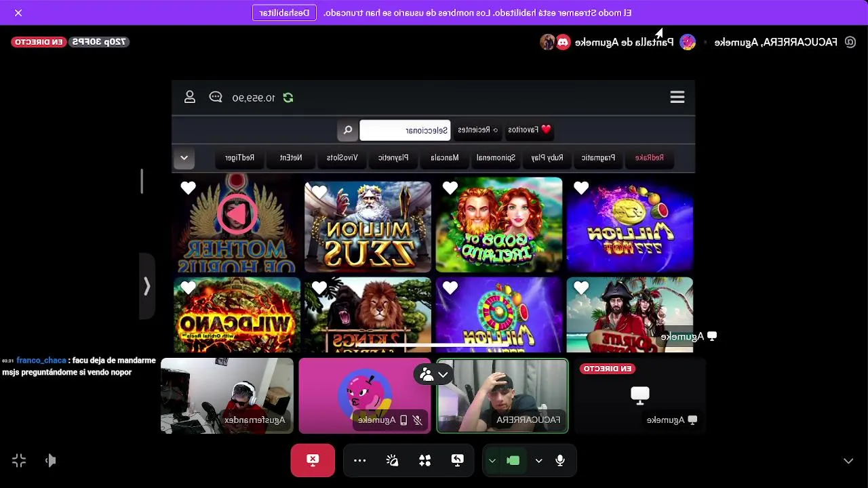868x488 pixels.
Task: Open the Wildcano game thumbnail
Action: [237, 314]
